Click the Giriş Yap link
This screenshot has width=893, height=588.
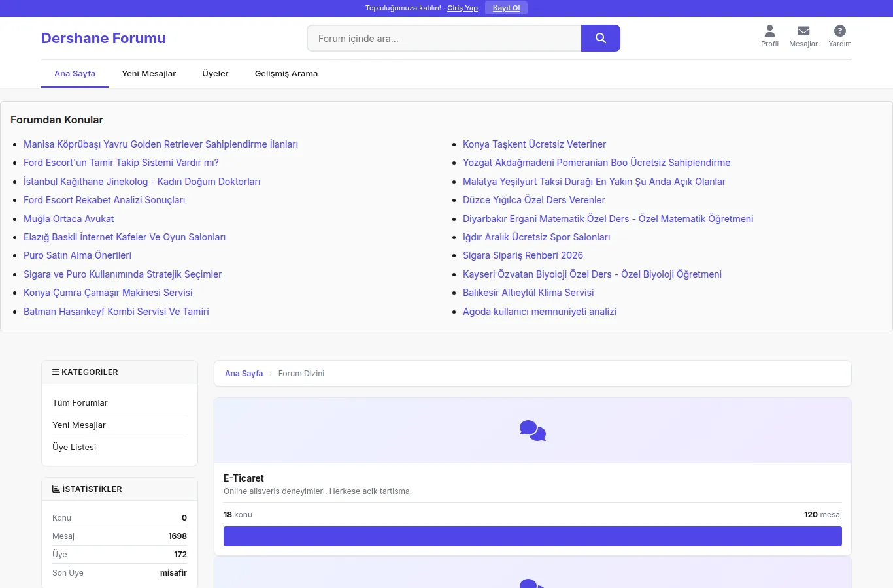click(x=462, y=8)
